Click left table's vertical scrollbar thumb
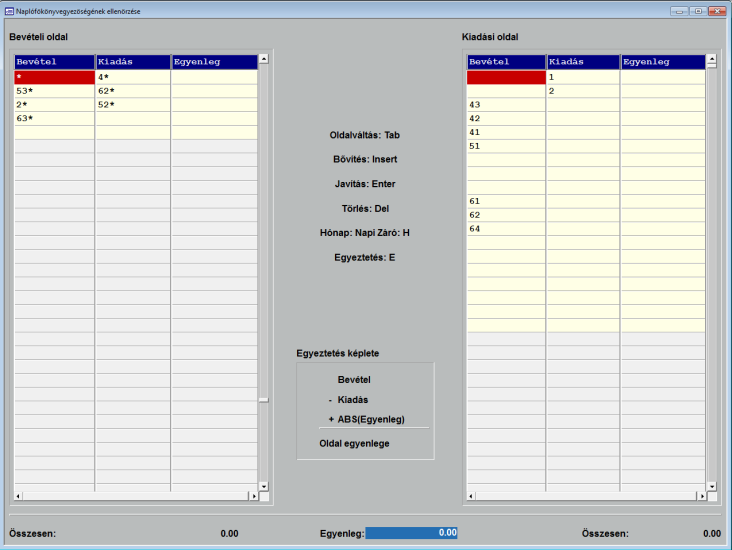Viewport: 732px width, 550px height. [264, 400]
